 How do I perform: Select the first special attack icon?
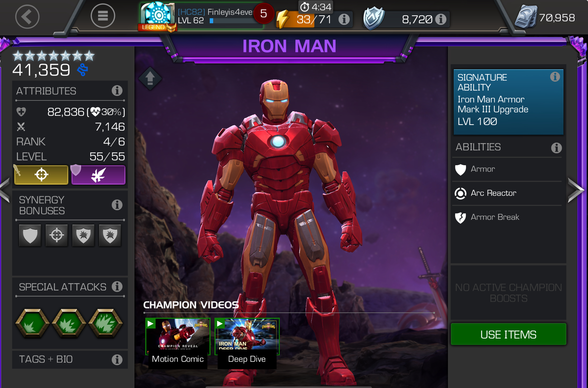coord(32,323)
